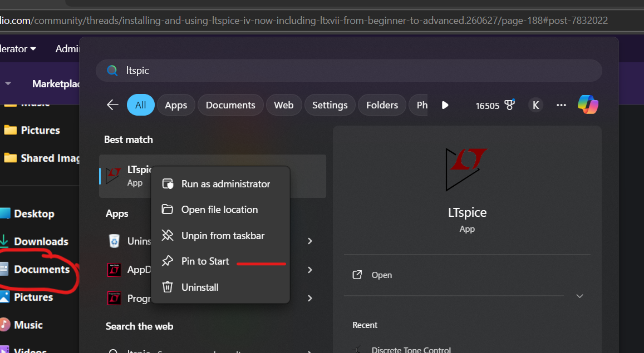The height and width of the screenshot is (353, 644).
Task: Click the Progr LTspice folder icon
Action: pos(114,298)
